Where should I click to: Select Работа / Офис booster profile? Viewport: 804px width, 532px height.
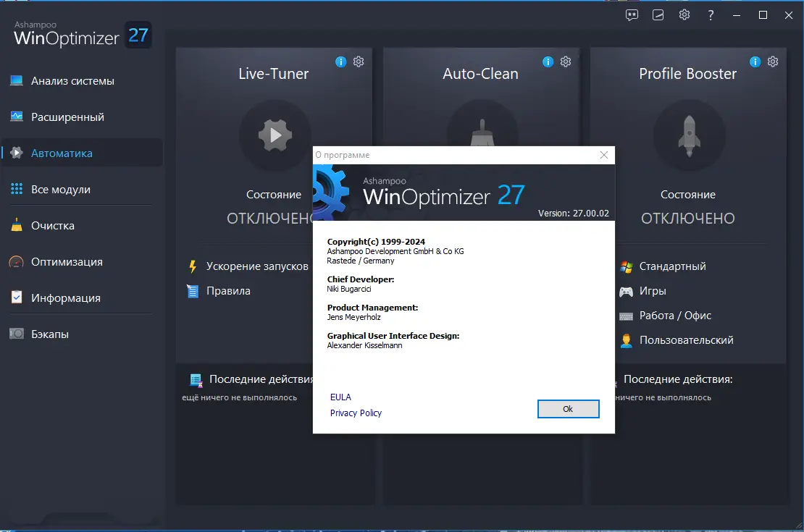click(666, 316)
